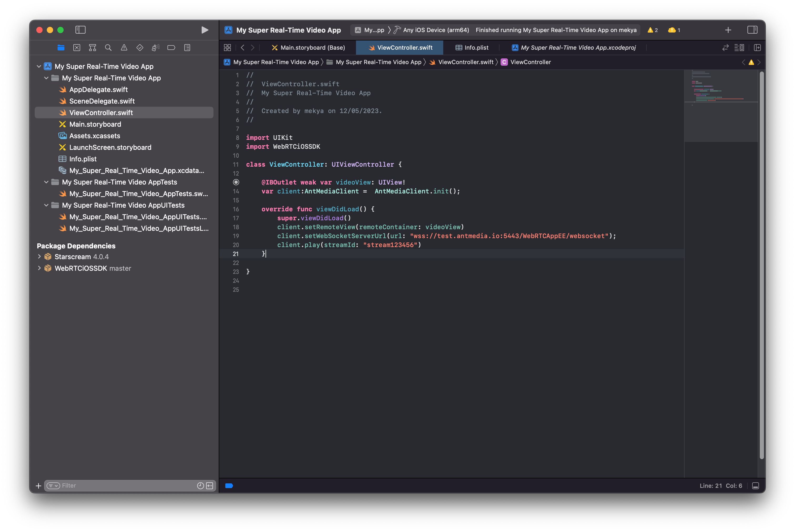
Task: Show only recent files filter
Action: pyautogui.click(x=201, y=486)
